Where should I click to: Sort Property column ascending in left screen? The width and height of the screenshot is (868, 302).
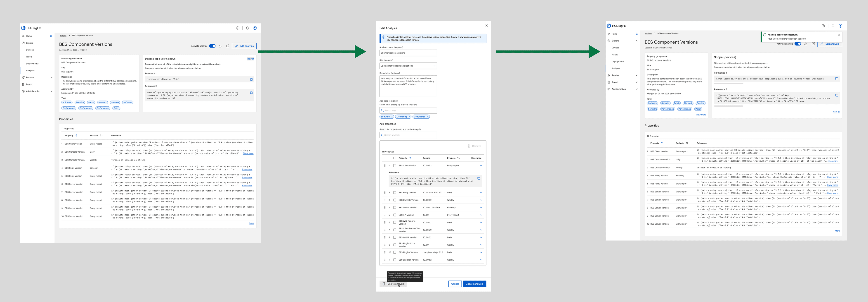[76, 136]
